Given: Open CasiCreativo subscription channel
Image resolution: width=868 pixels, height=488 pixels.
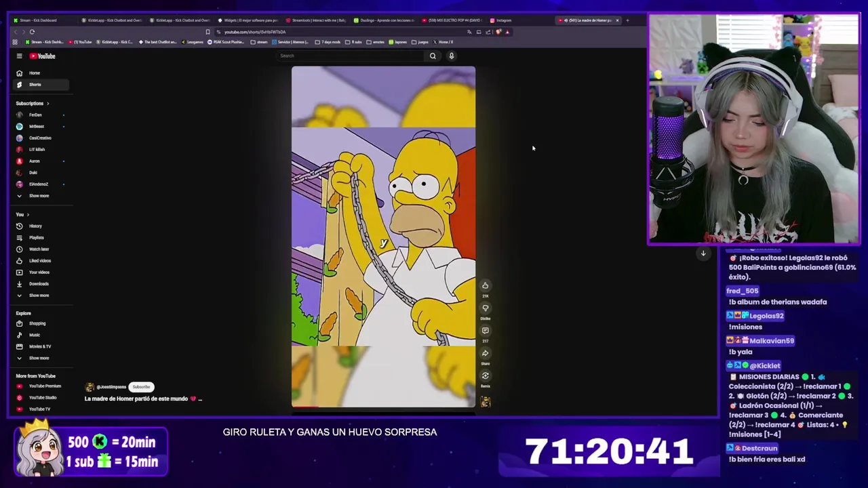Looking at the screenshot, I should [x=41, y=138].
